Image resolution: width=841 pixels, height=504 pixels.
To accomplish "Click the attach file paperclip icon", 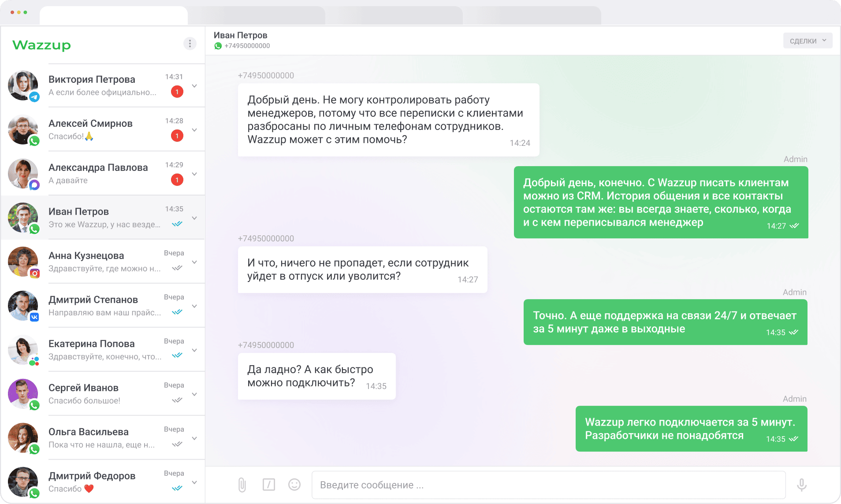I will pos(242,485).
